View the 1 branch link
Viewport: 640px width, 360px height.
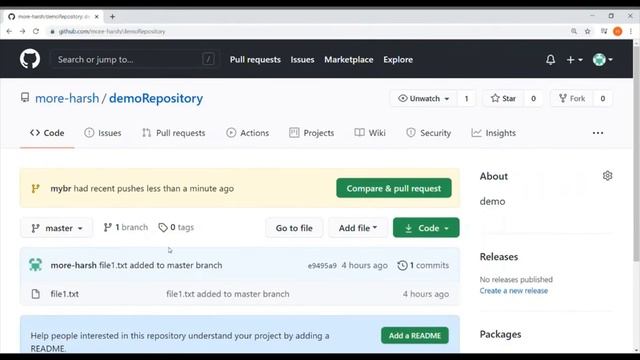point(126,227)
